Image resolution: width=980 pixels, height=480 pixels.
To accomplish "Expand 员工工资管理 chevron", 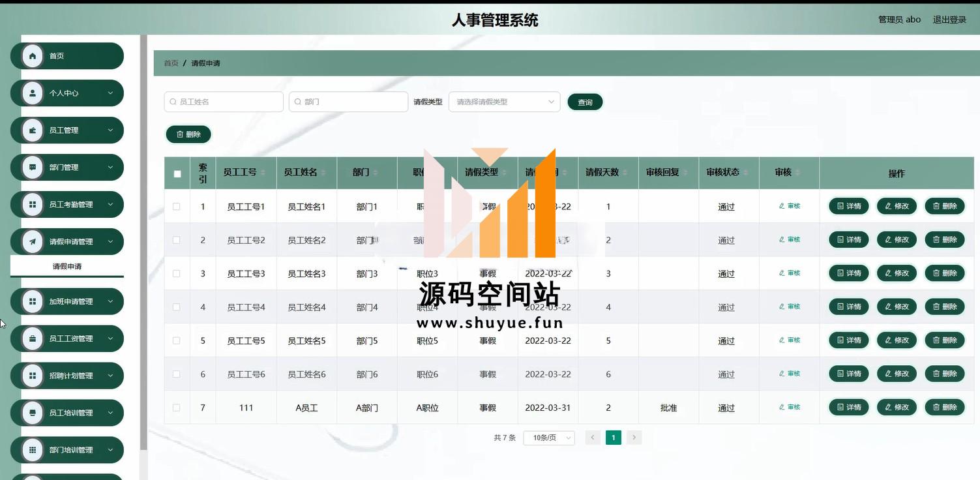I will (110, 338).
